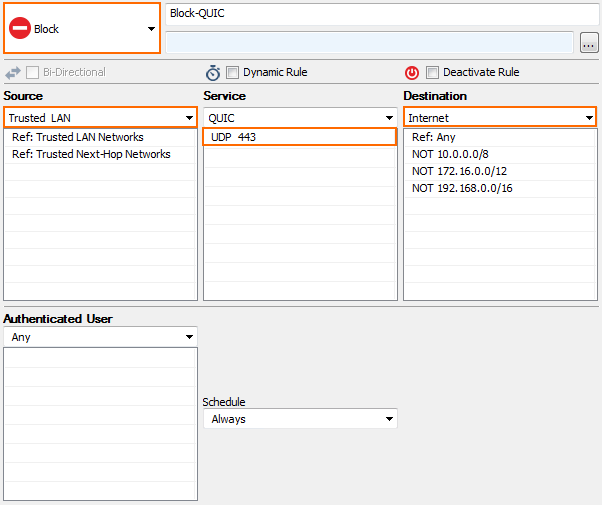Click the Dynamic Rule stopwatch icon
Screen dimensions: 602x505
pyautogui.click(x=213, y=73)
